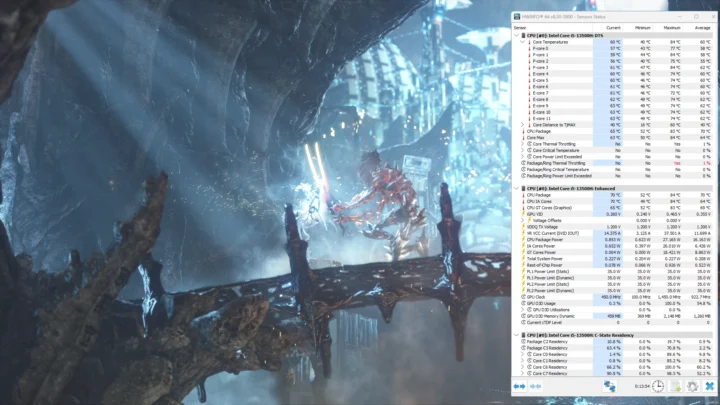Select the GPU D3D Memory Dynamic row
This screenshot has height=405, width=720.
[x=613, y=316]
